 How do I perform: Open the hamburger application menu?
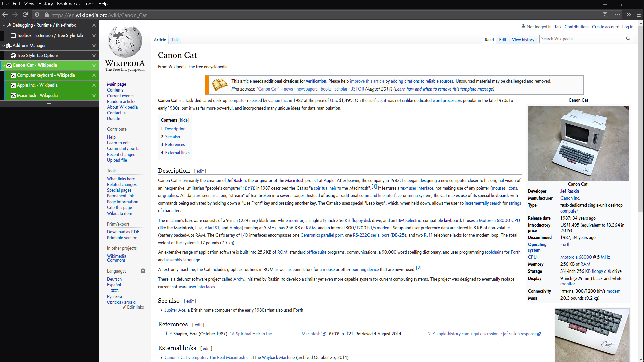639,15
